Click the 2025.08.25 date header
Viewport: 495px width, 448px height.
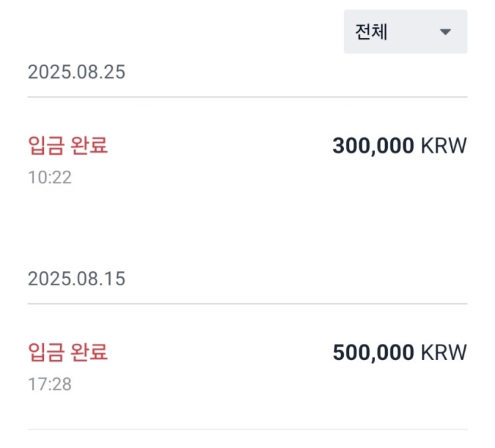tap(76, 72)
